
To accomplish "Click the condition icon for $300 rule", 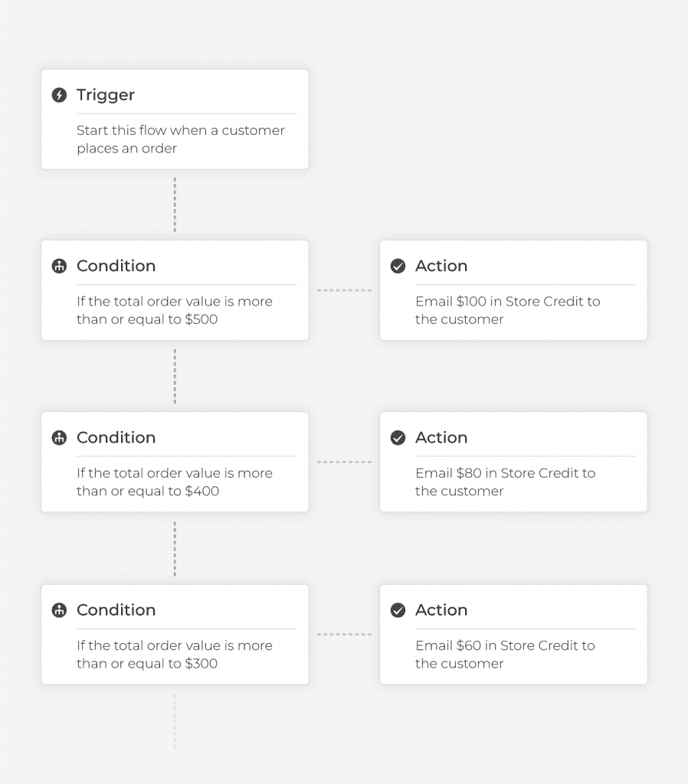I will (x=59, y=610).
